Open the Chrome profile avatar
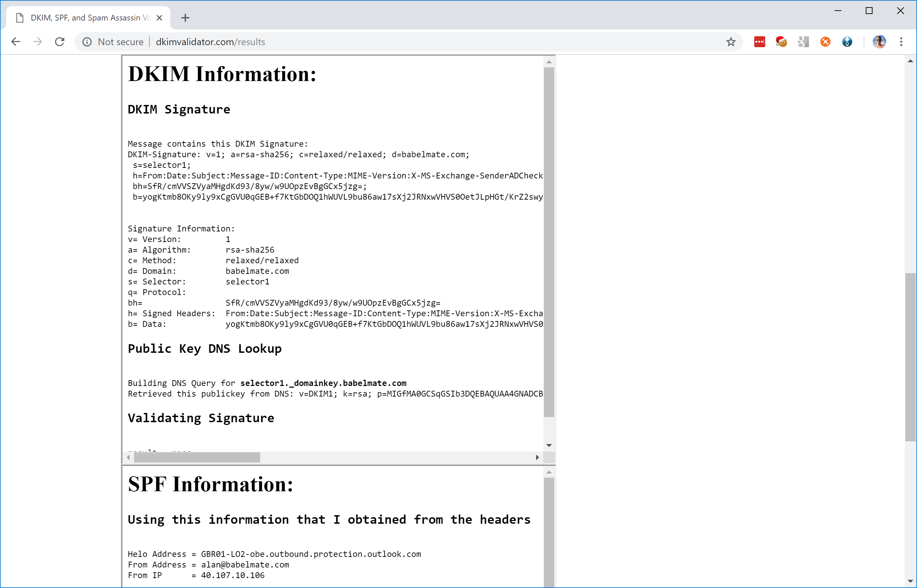Viewport: 917px width, 588px height. pos(879,42)
